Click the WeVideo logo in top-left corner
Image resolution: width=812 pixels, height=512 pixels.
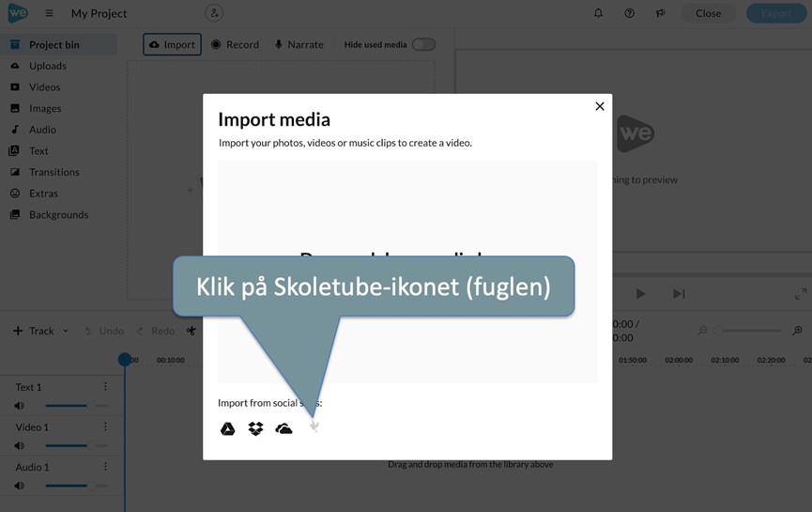pyautogui.click(x=18, y=12)
